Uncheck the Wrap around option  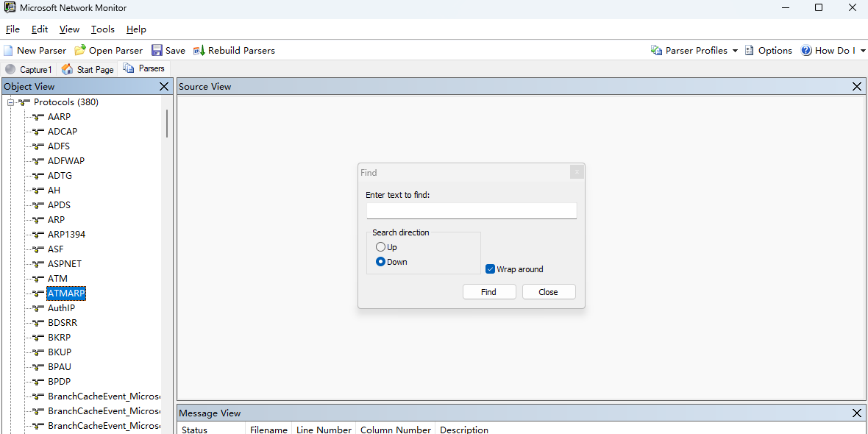tap(490, 268)
